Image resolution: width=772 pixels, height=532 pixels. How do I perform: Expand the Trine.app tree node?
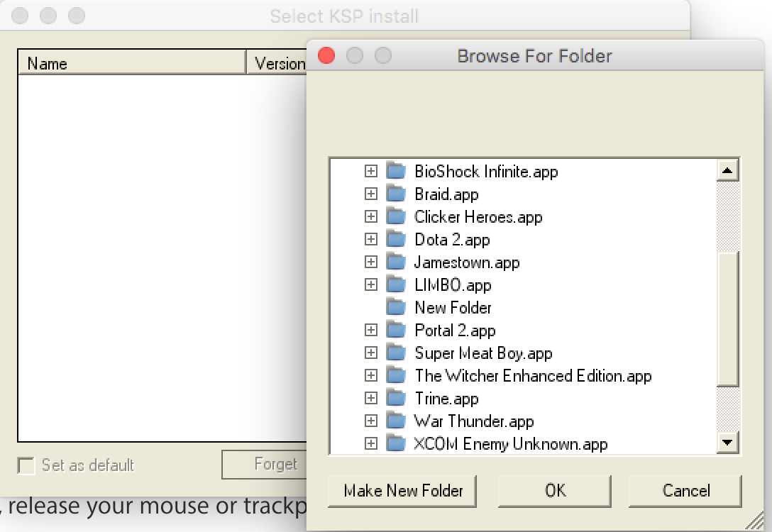point(370,398)
